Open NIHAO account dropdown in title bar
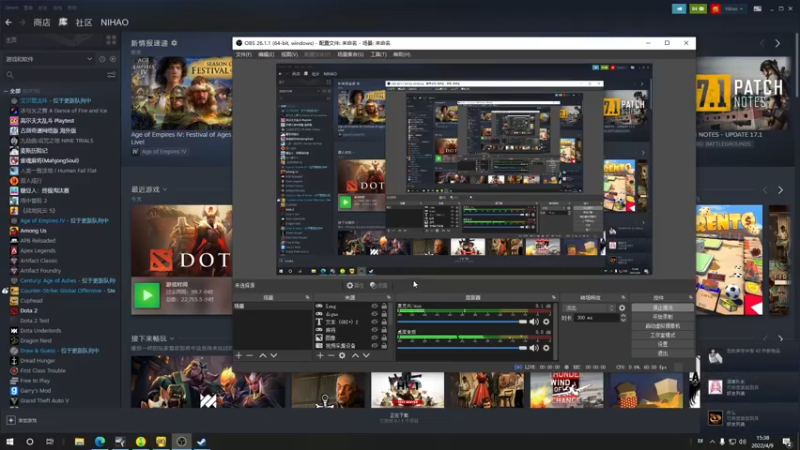Screen dimensions: 800x450 734,9
